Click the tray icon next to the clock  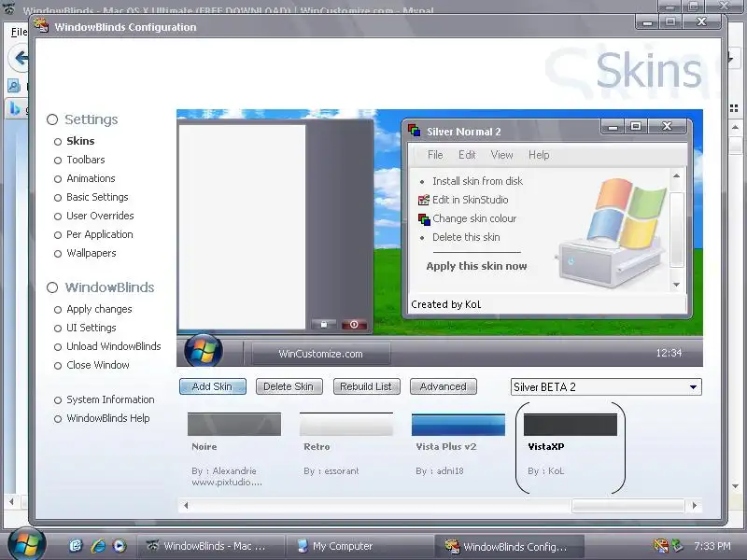677,546
